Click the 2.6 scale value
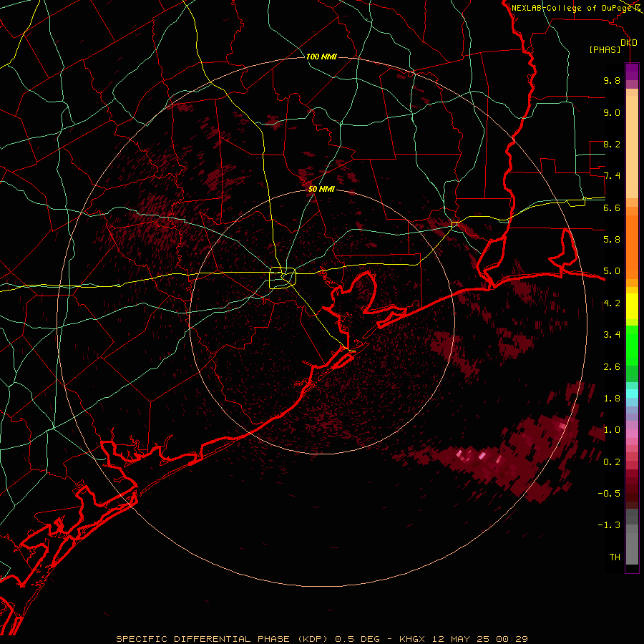 click(x=612, y=367)
